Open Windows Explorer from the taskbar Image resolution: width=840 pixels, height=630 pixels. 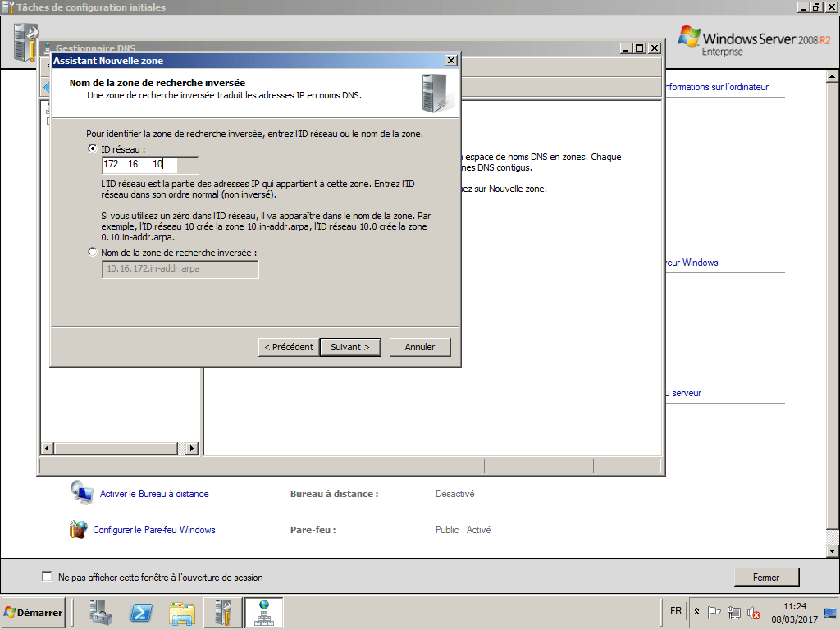coord(182,612)
